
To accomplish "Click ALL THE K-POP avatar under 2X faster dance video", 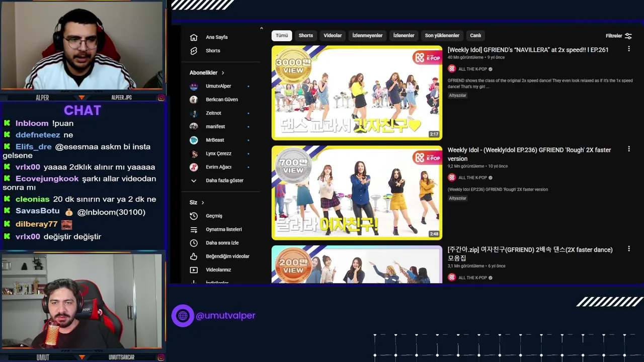I will coord(452,278).
